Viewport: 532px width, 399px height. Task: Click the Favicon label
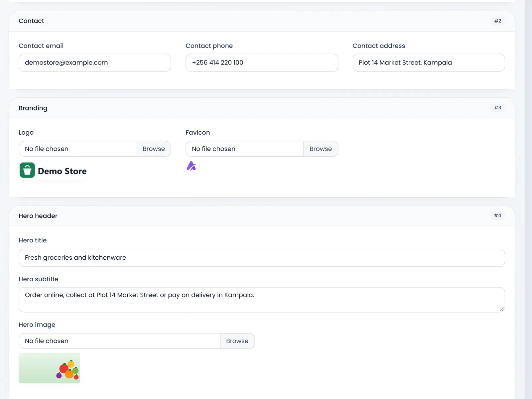(x=198, y=133)
